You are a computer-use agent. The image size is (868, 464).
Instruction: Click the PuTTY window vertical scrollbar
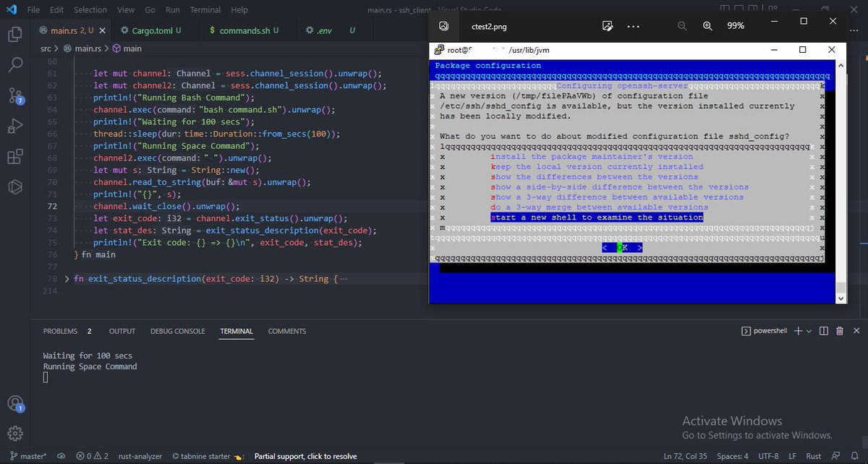click(841, 180)
